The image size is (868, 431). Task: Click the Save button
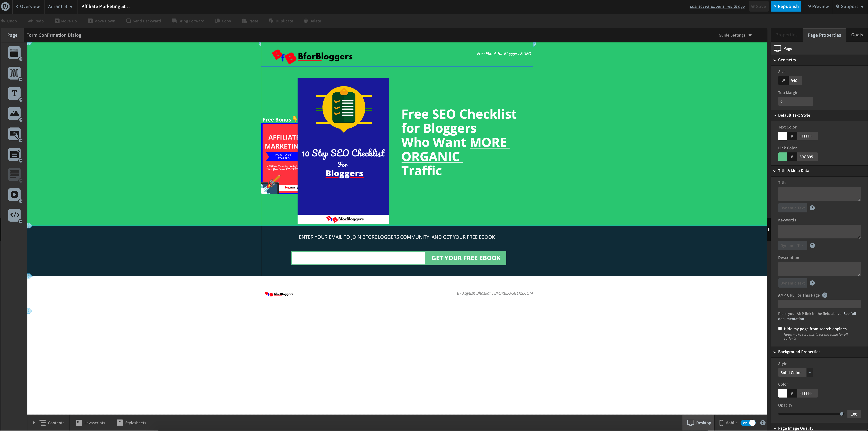coord(759,6)
